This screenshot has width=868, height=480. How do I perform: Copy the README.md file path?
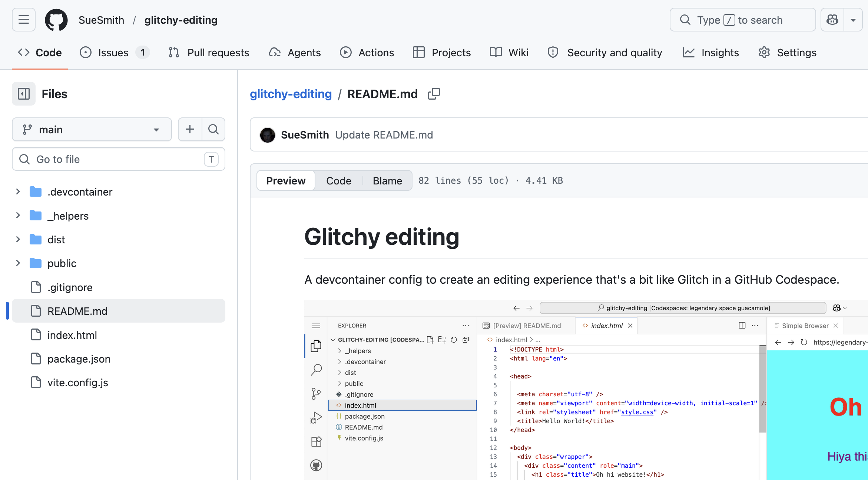434,94
